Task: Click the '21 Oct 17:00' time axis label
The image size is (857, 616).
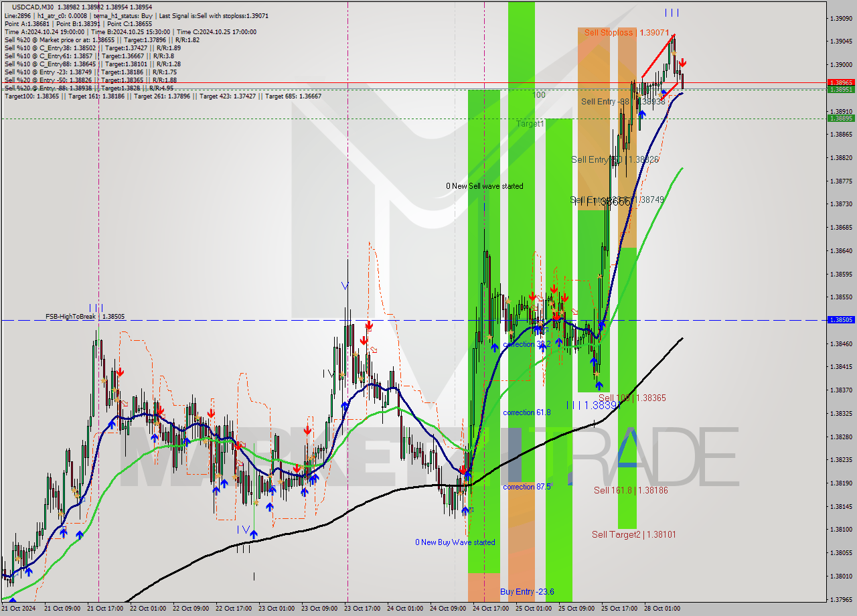Action: coord(105,609)
